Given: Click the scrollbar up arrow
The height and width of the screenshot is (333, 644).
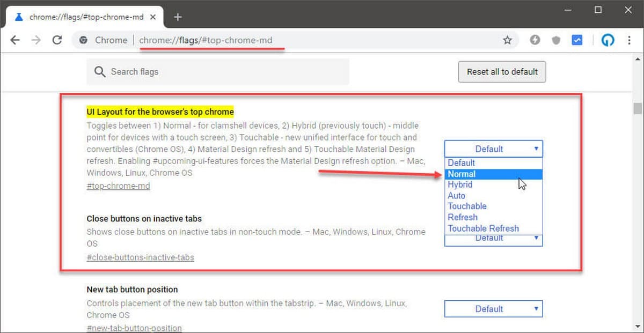Looking at the screenshot, I should pyautogui.click(x=638, y=58).
